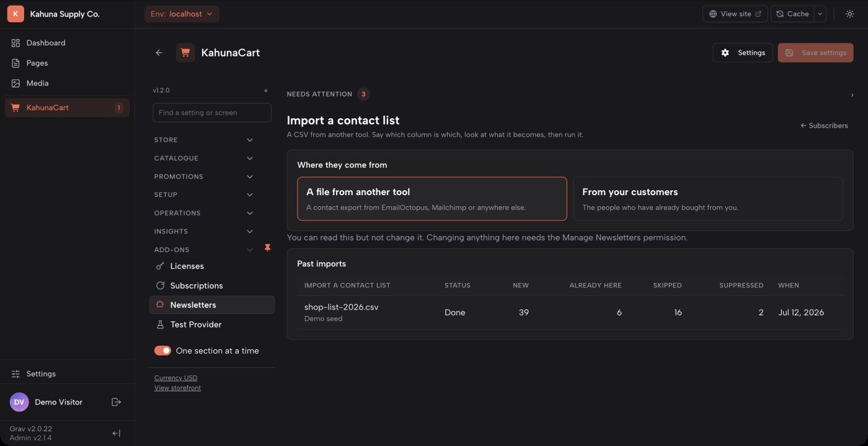Expand the PROMOTIONS section
The height and width of the screenshot is (446, 868).
click(x=203, y=177)
